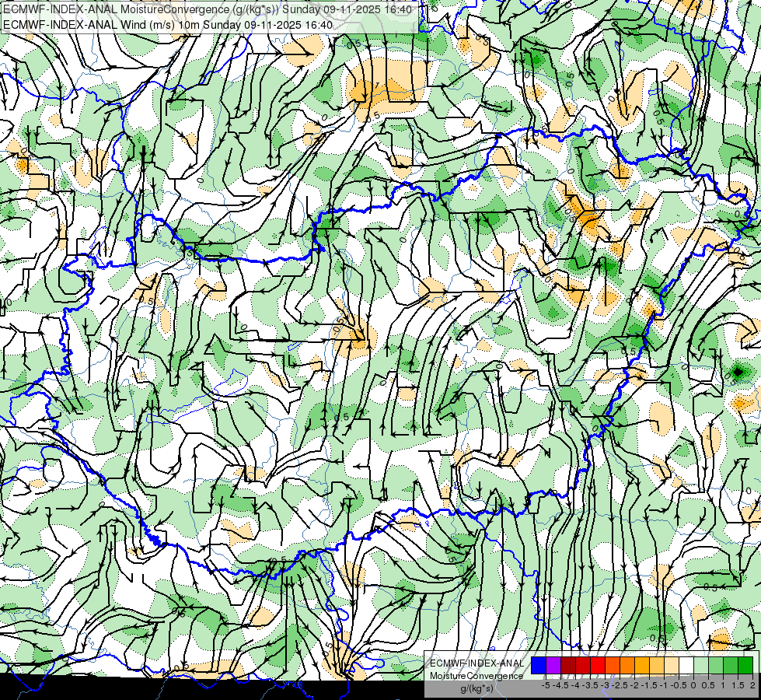Screen dimensions: 761x700
Task: Click the '2' legend scale value
Action: [x=752, y=685]
